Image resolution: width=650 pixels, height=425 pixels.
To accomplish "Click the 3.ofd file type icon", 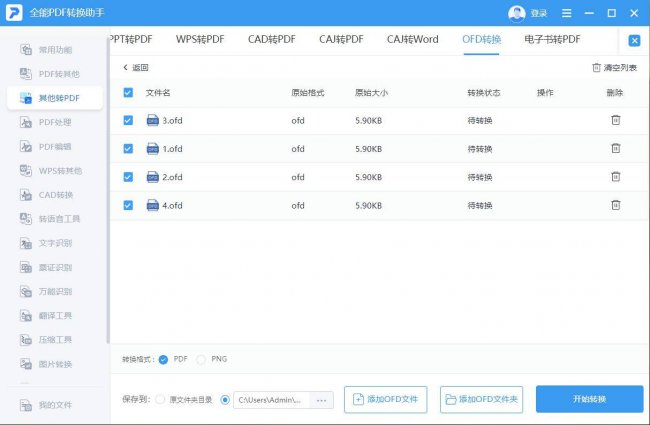I will click(153, 120).
